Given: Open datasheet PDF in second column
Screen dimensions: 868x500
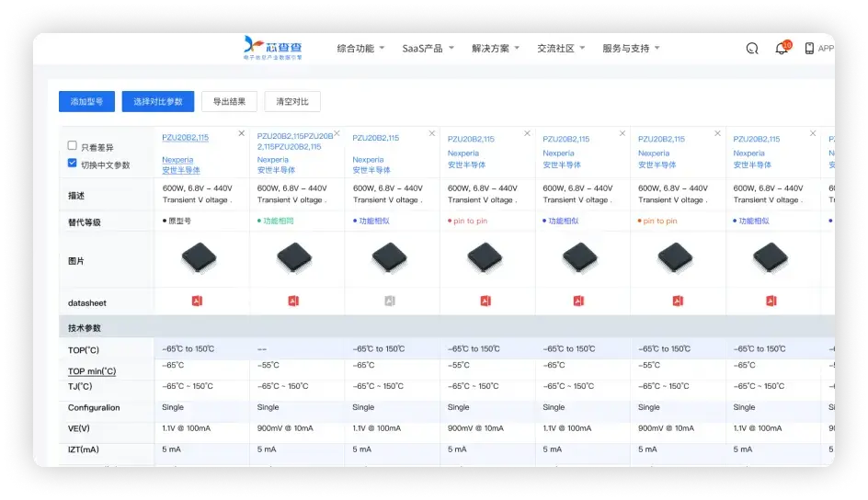Looking at the screenshot, I should [x=293, y=301].
